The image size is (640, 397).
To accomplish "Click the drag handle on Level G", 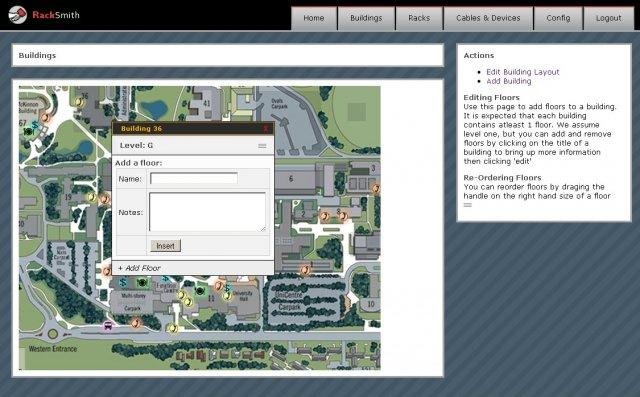I will click(x=262, y=146).
